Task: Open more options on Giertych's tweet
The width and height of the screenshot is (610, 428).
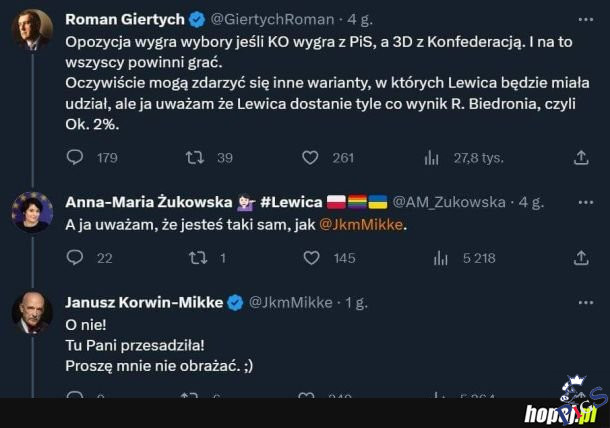Action: [x=585, y=19]
